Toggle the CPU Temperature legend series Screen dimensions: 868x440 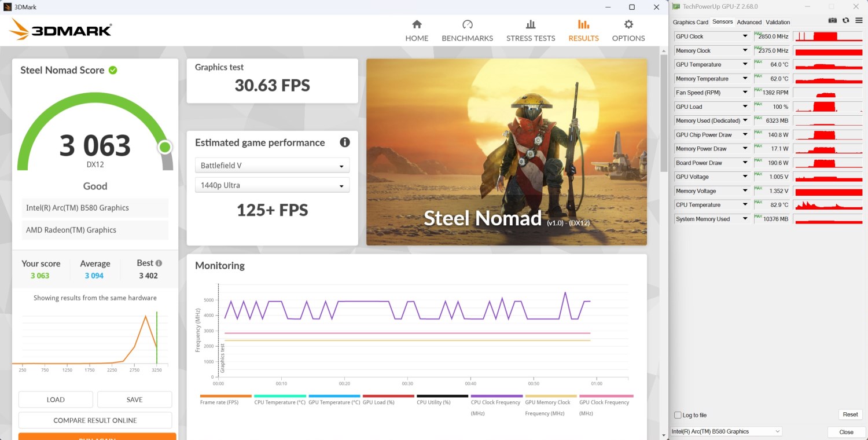279,399
